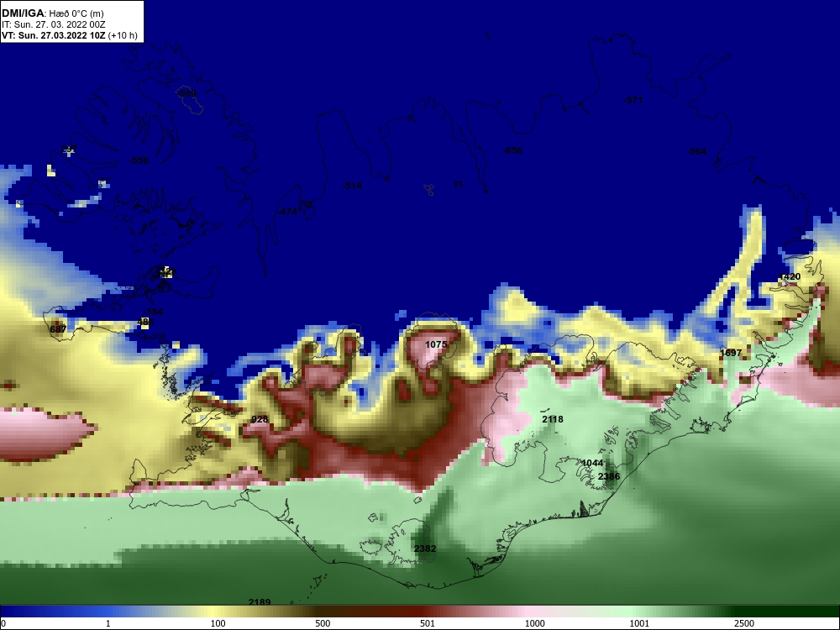Click the legend label 500
The width and height of the screenshot is (840, 630).
323,623
